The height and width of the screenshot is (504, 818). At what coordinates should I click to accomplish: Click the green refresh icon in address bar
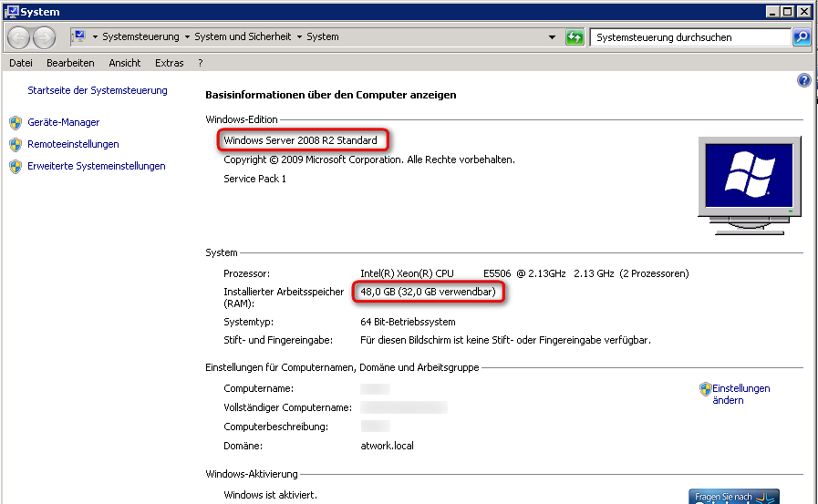[575, 37]
